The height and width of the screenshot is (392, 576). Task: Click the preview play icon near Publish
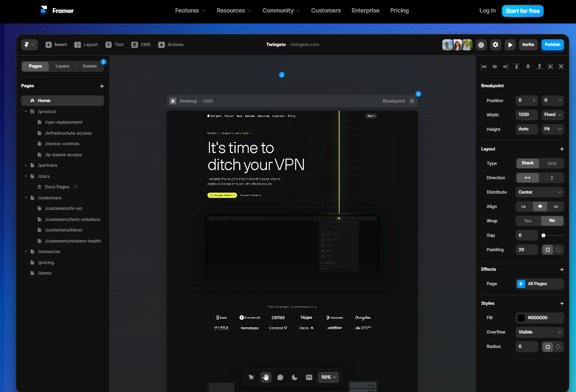510,45
